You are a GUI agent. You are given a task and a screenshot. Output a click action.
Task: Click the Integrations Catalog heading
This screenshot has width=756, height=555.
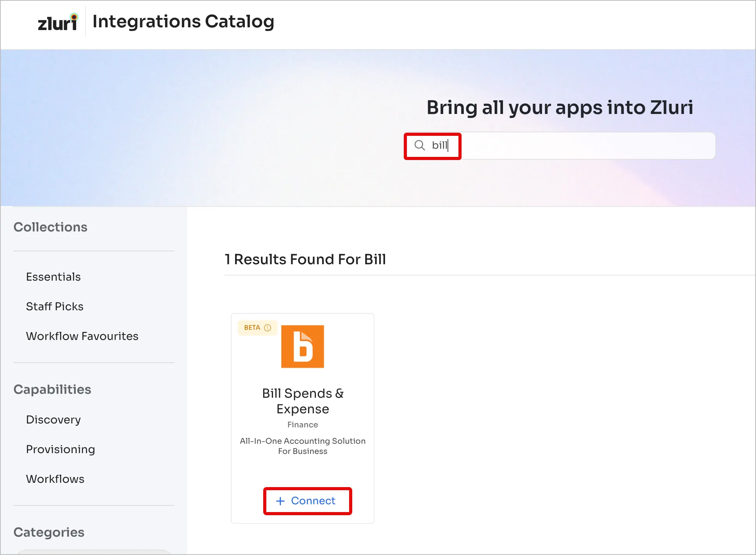click(183, 21)
